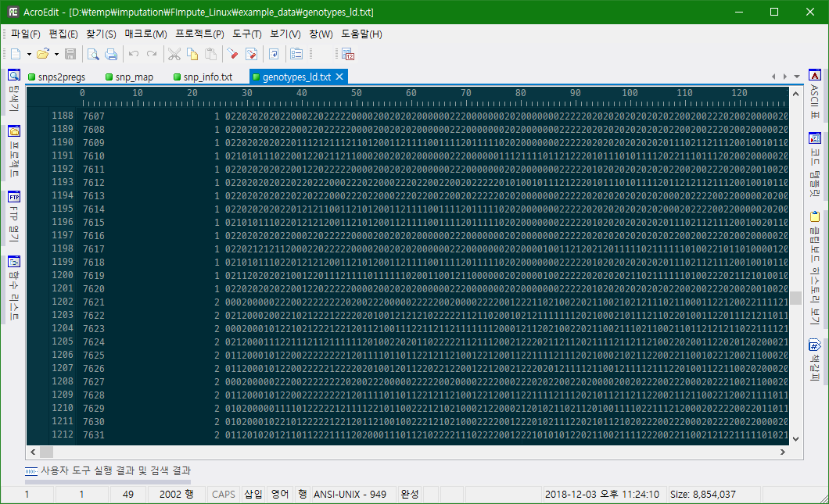Click line number 1202 in gutter

[63, 302]
